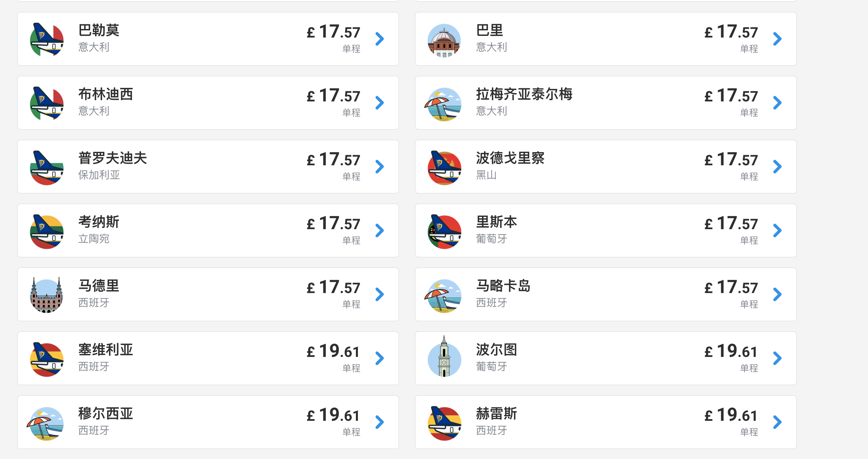Screen dimensions: 868x459
Task: Open the chevron arrow on 塞维利亚 card
Action: point(380,358)
